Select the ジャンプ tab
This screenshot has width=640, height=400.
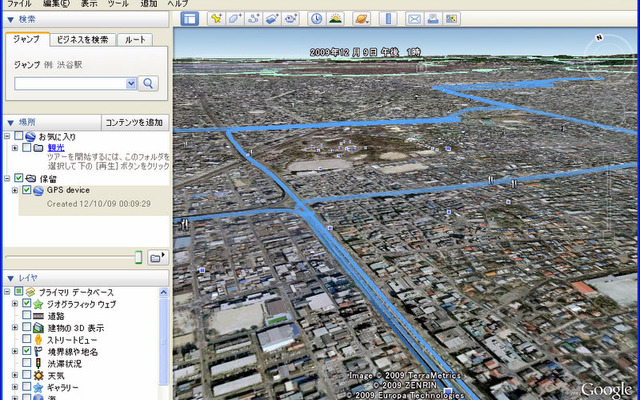pyautogui.click(x=27, y=39)
